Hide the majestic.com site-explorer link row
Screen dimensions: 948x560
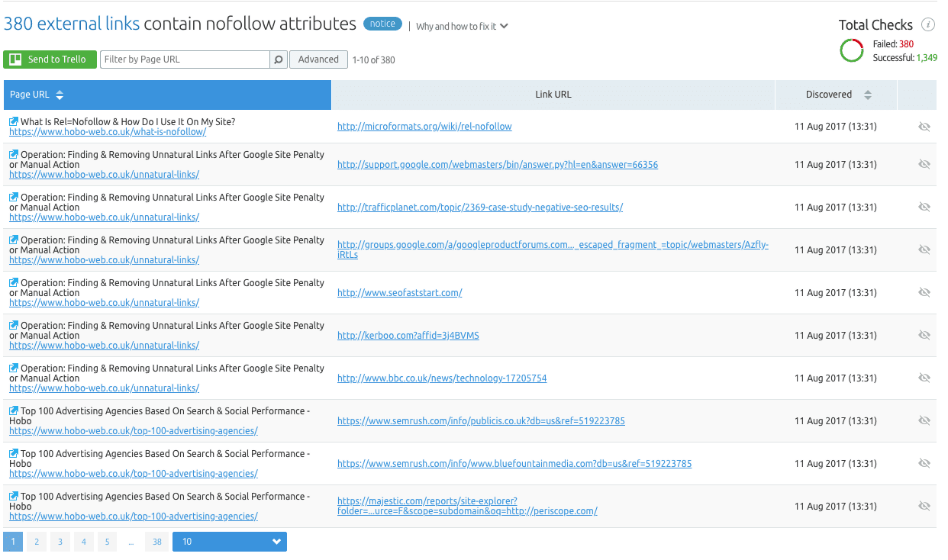tap(924, 506)
